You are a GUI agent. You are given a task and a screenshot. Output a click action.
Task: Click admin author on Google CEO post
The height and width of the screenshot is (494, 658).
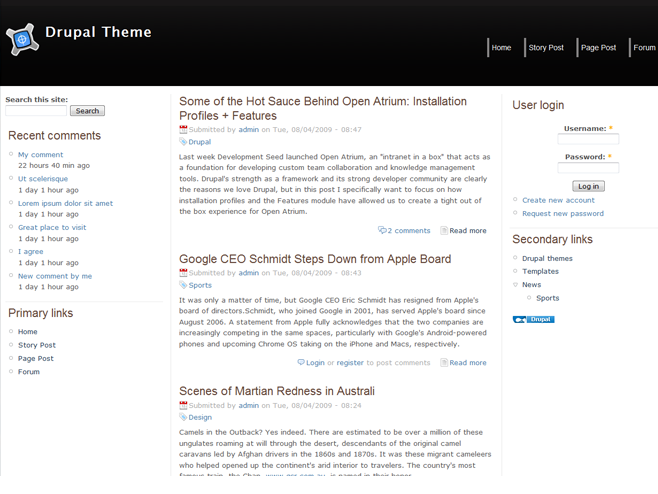click(x=249, y=273)
